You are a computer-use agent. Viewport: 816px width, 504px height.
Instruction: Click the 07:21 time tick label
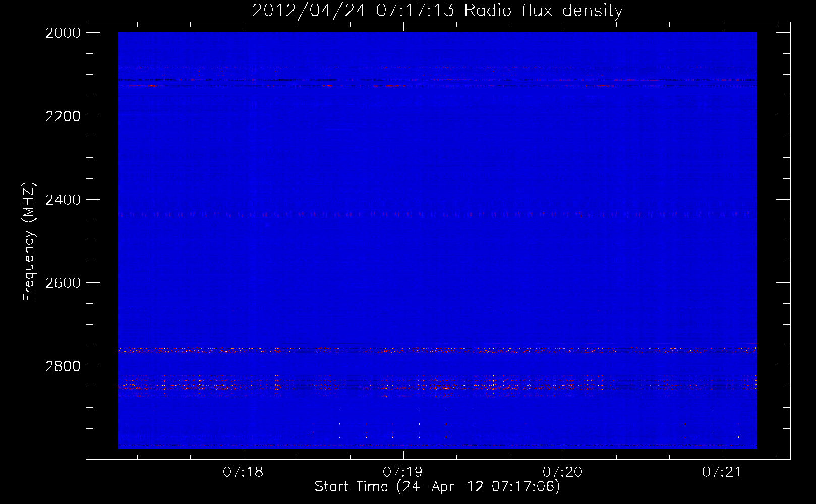click(x=722, y=472)
